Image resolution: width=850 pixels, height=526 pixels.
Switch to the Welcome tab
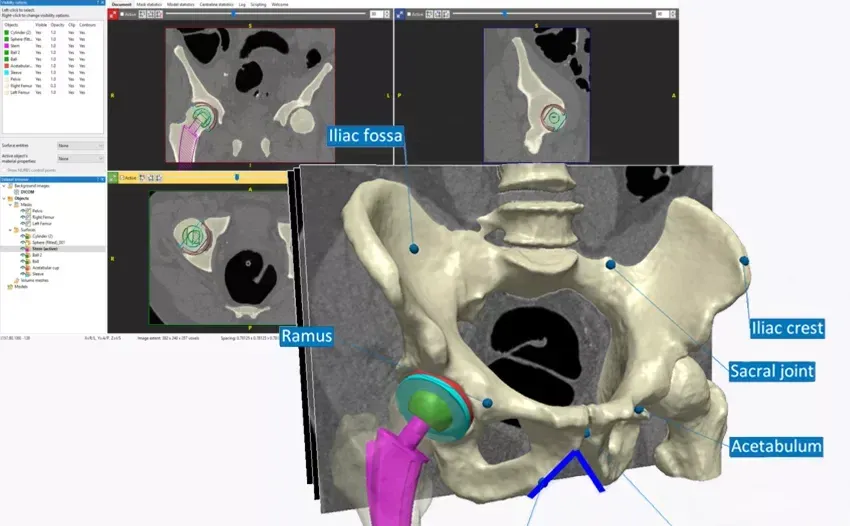280,4
